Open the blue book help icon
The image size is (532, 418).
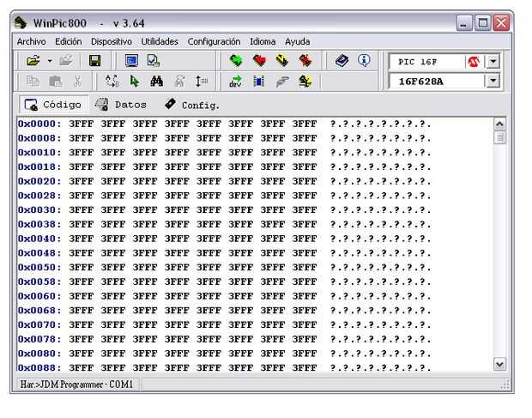coord(342,61)
